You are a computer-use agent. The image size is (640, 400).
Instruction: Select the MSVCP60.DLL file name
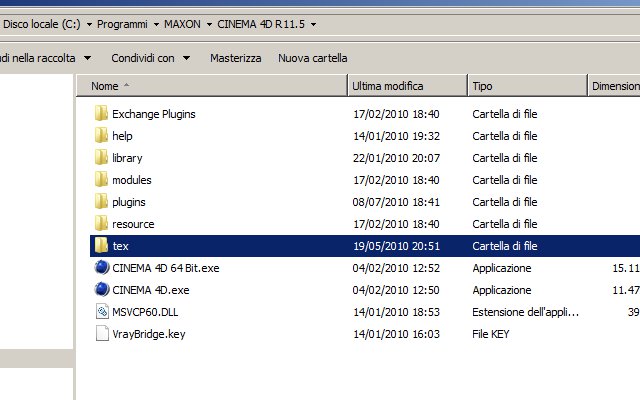click(x=145, y=312)
